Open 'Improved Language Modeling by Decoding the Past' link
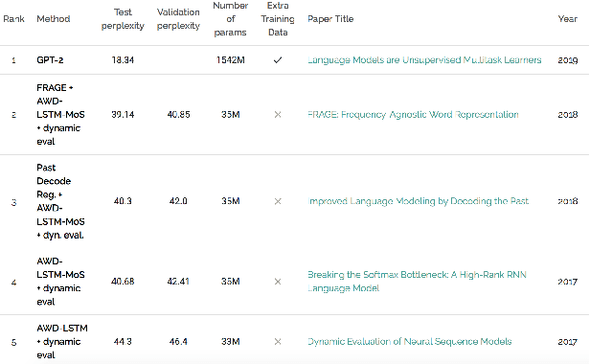This screenshot has height=364, width=590. pos(418,201)
